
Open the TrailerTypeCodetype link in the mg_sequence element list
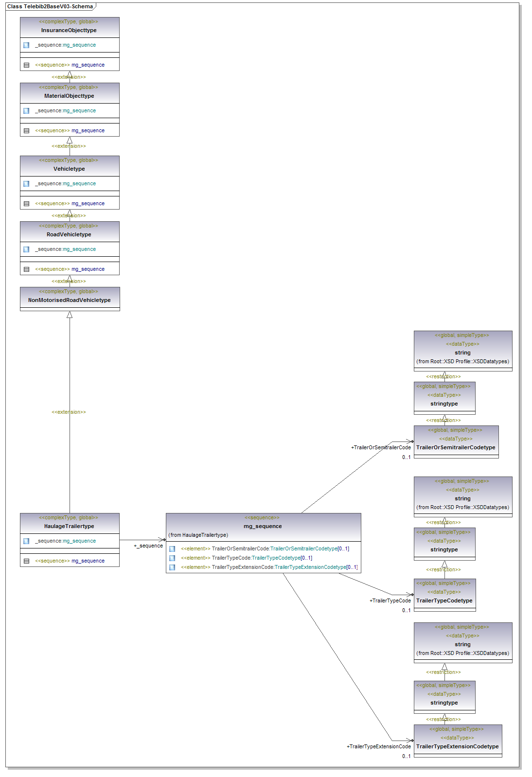(276, 558)
